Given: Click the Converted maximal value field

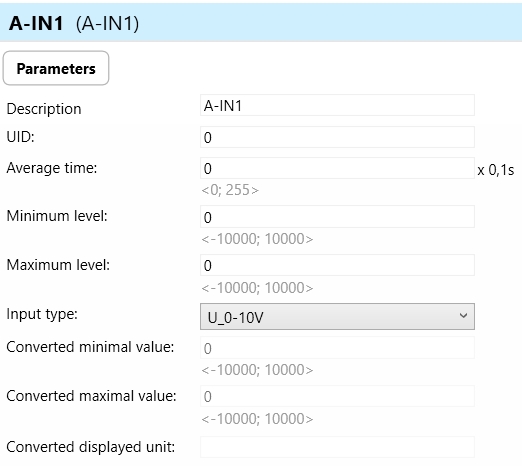Looking at the screenshot, I should [337, 396].
